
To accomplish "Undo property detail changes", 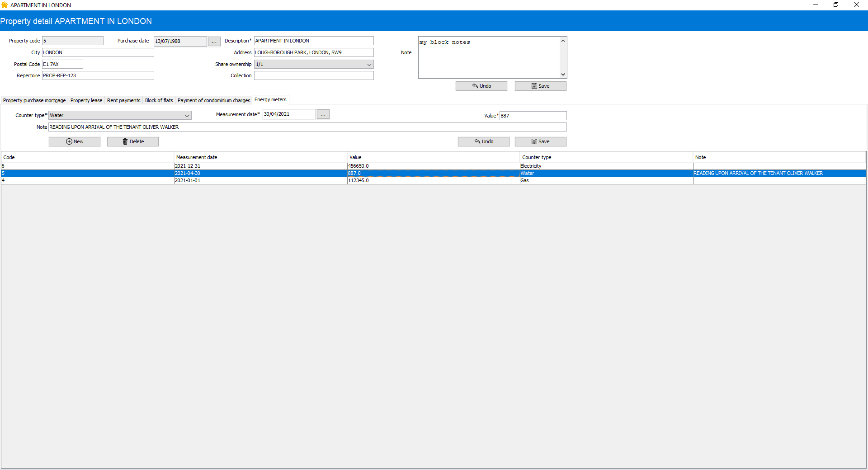I will coord(481,86).
